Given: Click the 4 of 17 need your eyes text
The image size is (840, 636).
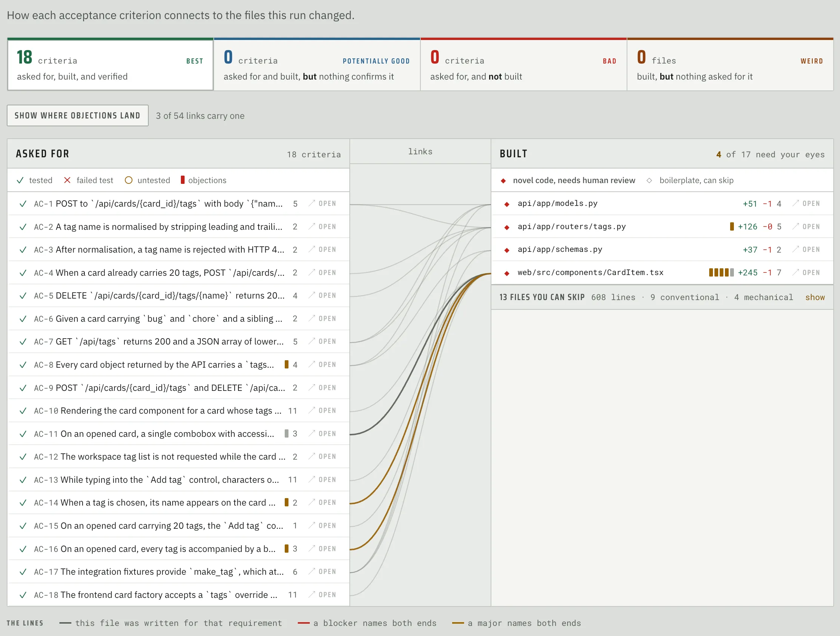Looking at the screenshot, I should 770,155.
